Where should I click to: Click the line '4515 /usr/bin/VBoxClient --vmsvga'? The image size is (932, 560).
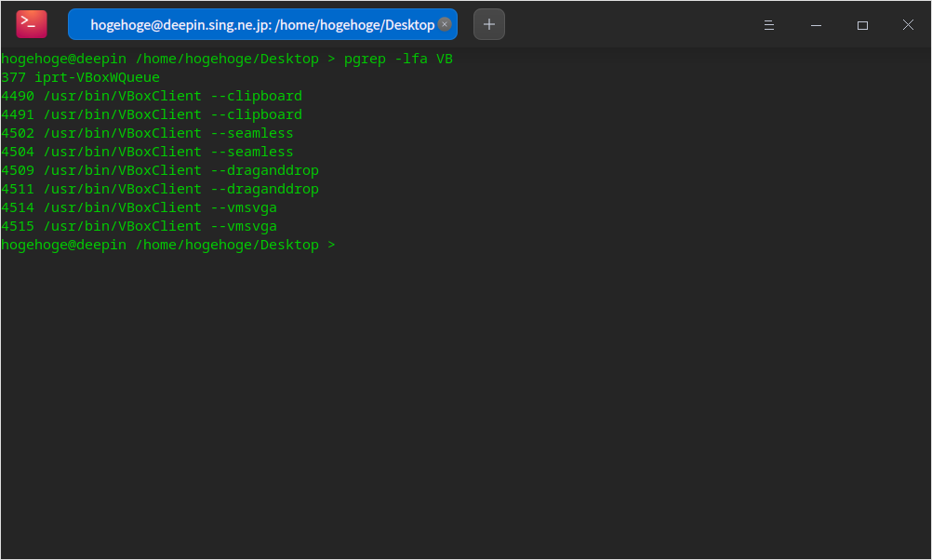pyautogui.click(x=140, y=226)
